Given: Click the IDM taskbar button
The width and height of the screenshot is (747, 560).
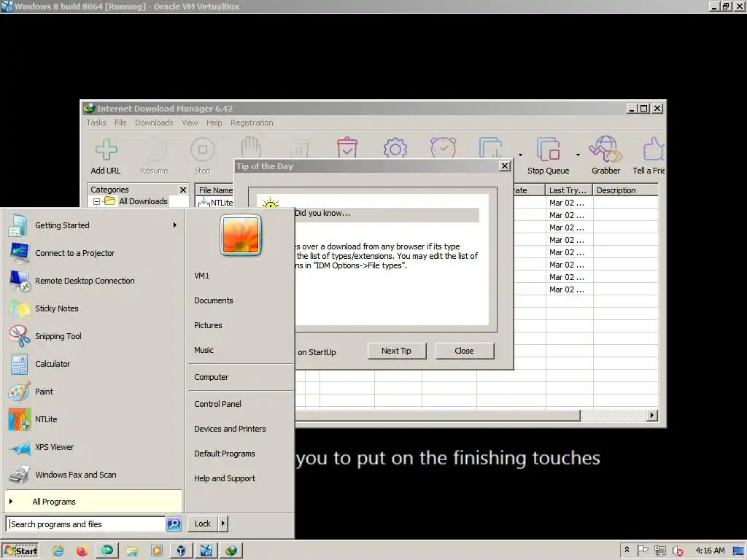Looking at the screenshot, I should point(231,551).
